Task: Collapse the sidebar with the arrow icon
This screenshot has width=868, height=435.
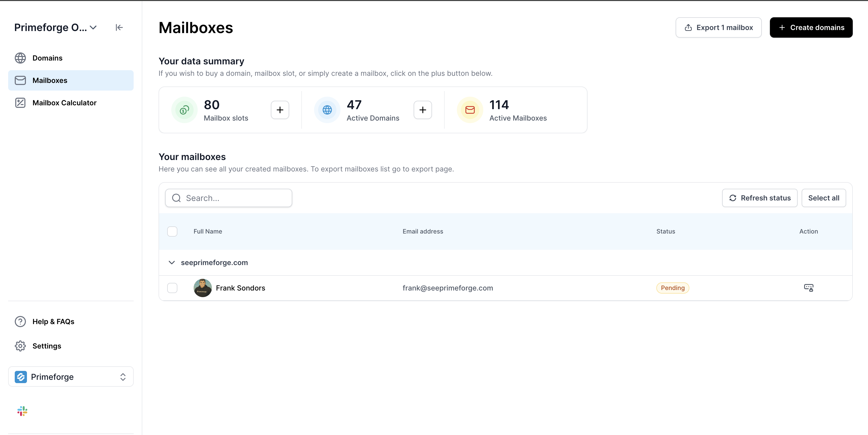Action: tap(119, 27)
